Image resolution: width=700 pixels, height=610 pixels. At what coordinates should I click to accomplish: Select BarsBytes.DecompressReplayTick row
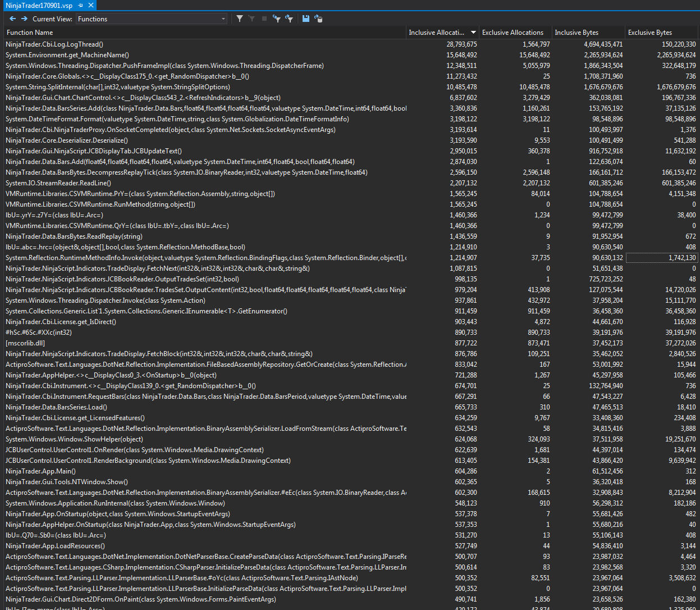tap(350, 172)
